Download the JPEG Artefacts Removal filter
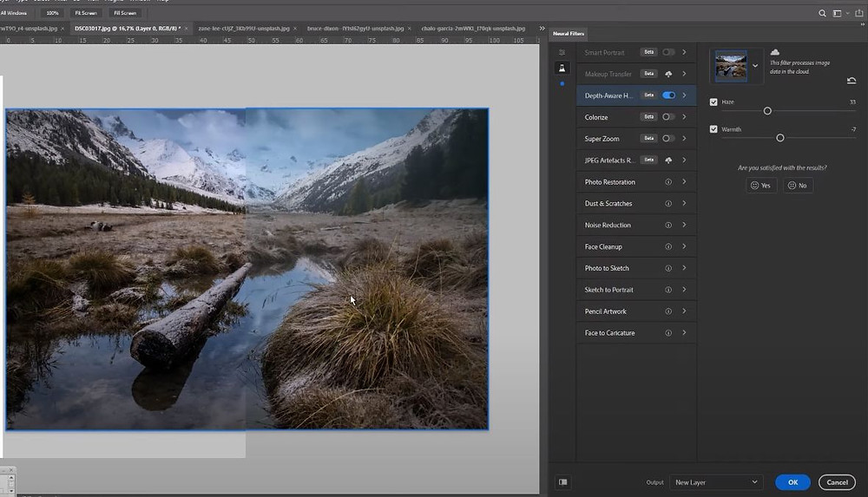868x497 pixels. pyautogui.click(x=668, y=160)
